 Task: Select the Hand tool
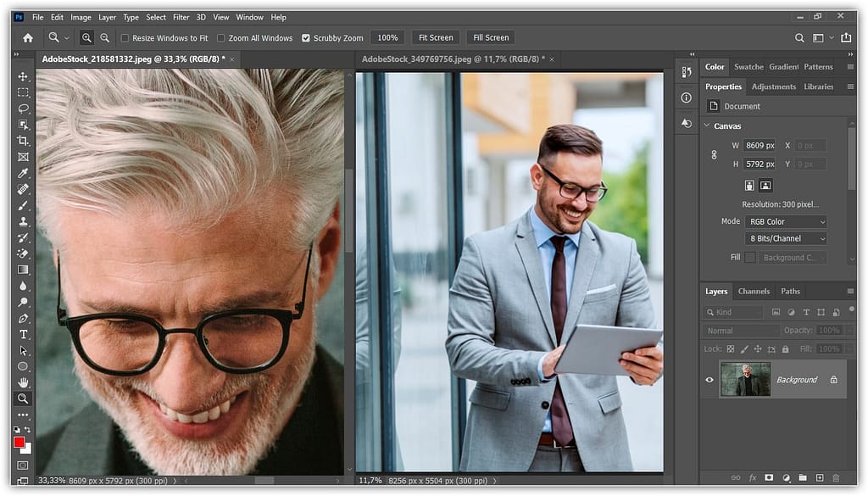[23, 382]
